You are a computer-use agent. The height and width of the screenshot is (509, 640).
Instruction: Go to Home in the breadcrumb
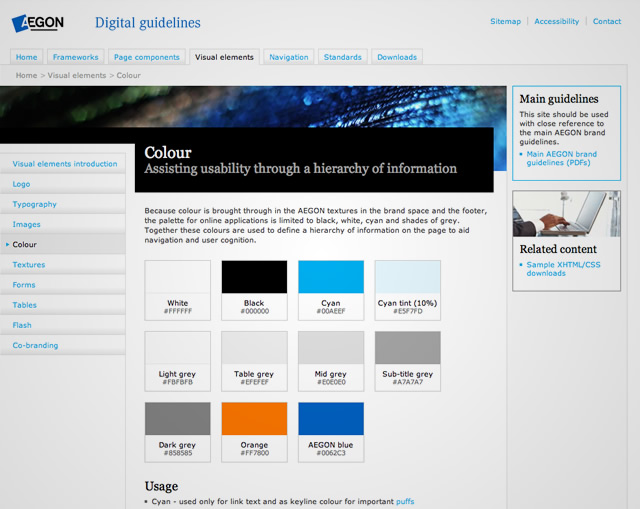(26, 75)
